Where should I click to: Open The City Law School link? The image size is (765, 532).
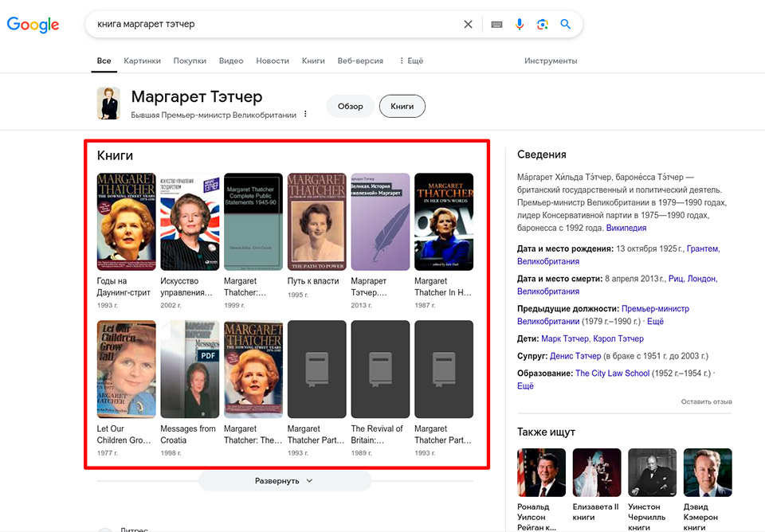coord(612,373)
